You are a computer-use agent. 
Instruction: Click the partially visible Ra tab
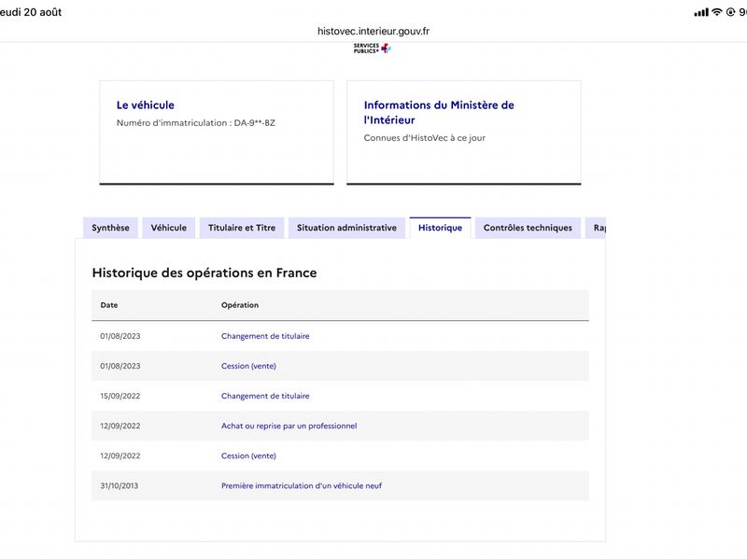[596, 228]
